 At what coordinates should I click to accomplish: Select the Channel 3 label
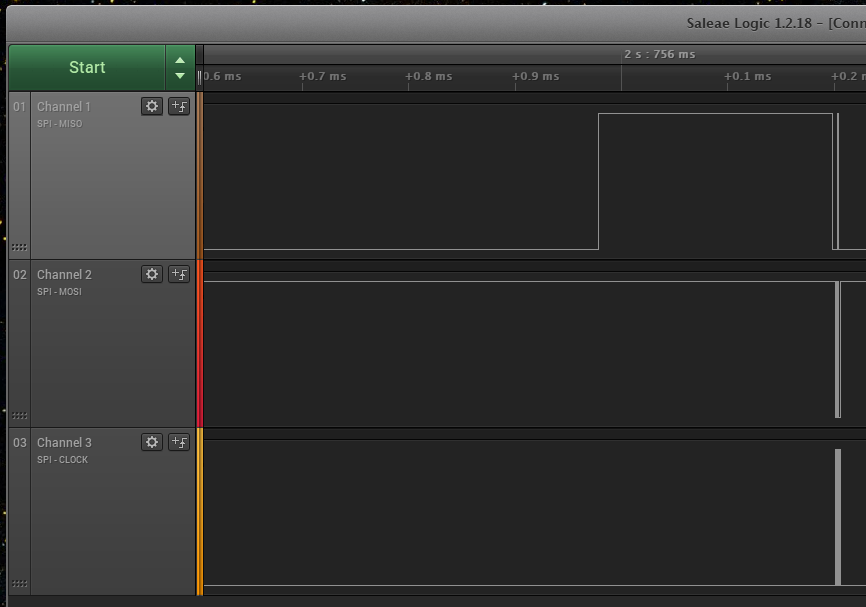tap(64, 442)
